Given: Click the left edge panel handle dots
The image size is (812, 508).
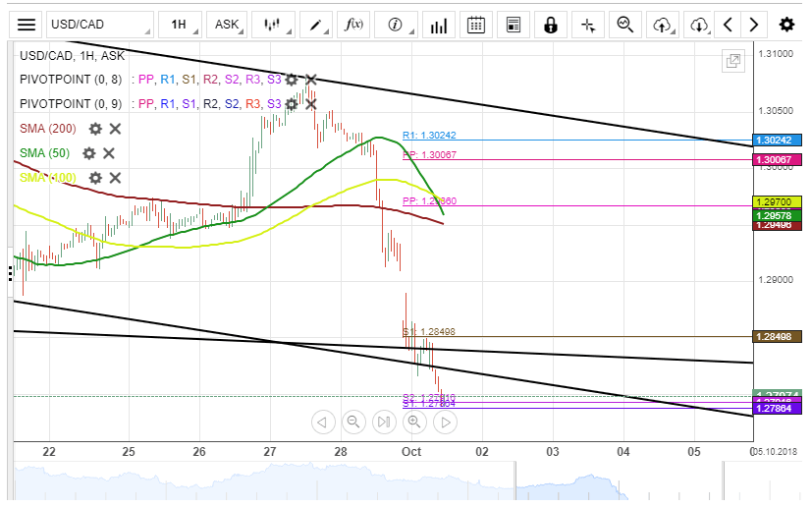Looking at the screenshot, I should pos(11,273).
